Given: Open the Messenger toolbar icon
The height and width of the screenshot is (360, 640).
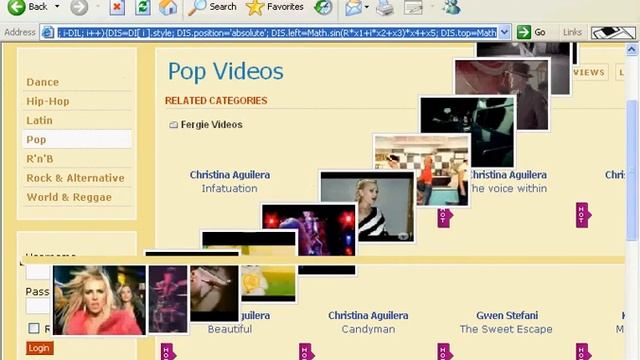Looking at the screenshot, I should tap(452, 7).
